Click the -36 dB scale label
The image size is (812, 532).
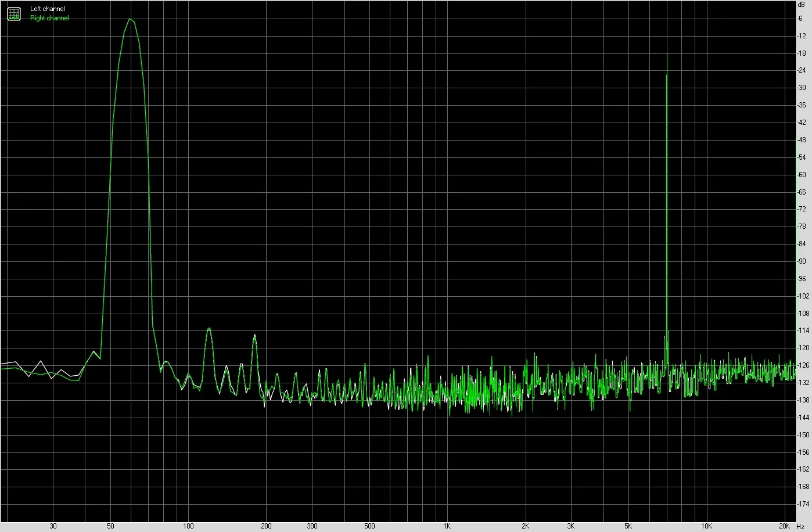pos(802,105)
